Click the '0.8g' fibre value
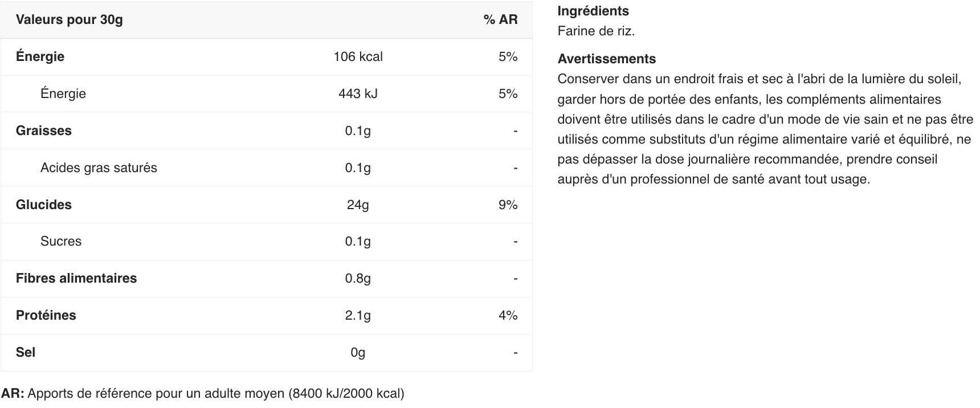The width and height of the screenshot is (980, 408). (358, 278)
